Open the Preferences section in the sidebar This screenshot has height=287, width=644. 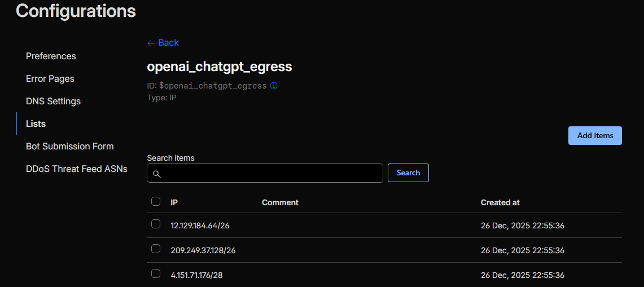pyautogui.click(x=51, y=56)
